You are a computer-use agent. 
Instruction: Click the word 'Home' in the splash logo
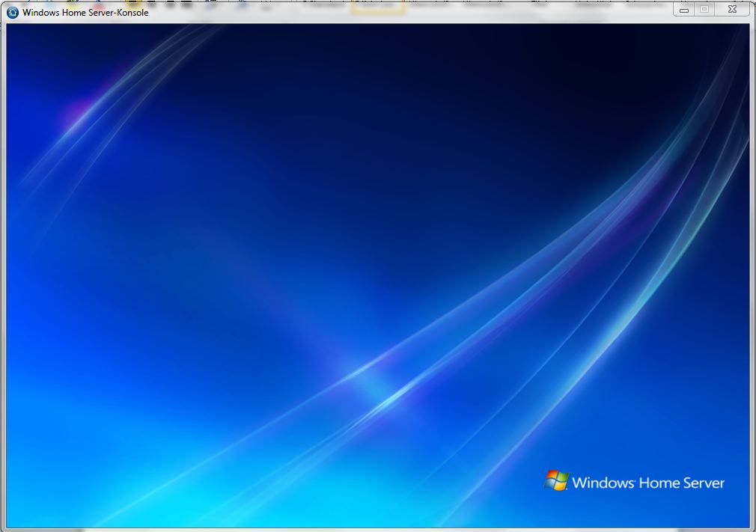click(659, 483)
